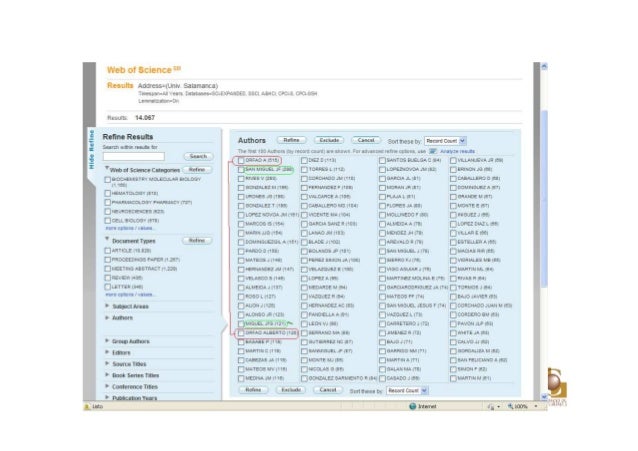
Task: Click the Search button in Refine Results
Action: (198, 156)
